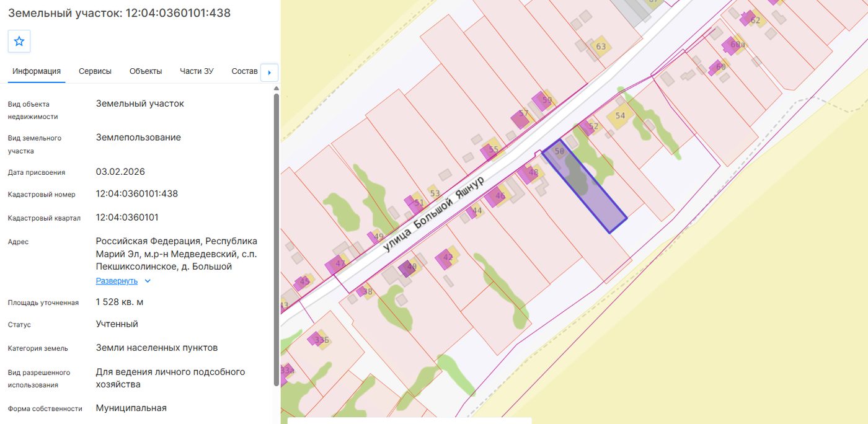868x424 pixels.
Task: Click the chevron beside Развернуть
Action: (x=148, y=281)
